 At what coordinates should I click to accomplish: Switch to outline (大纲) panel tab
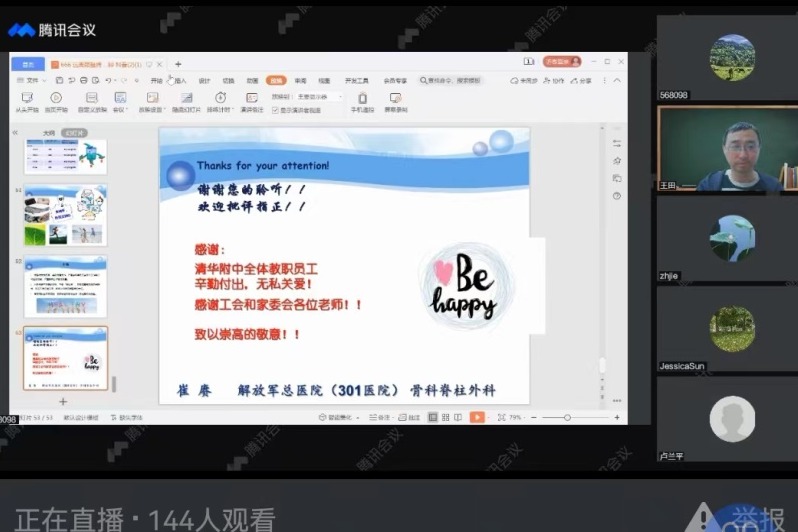pos(49,132)
